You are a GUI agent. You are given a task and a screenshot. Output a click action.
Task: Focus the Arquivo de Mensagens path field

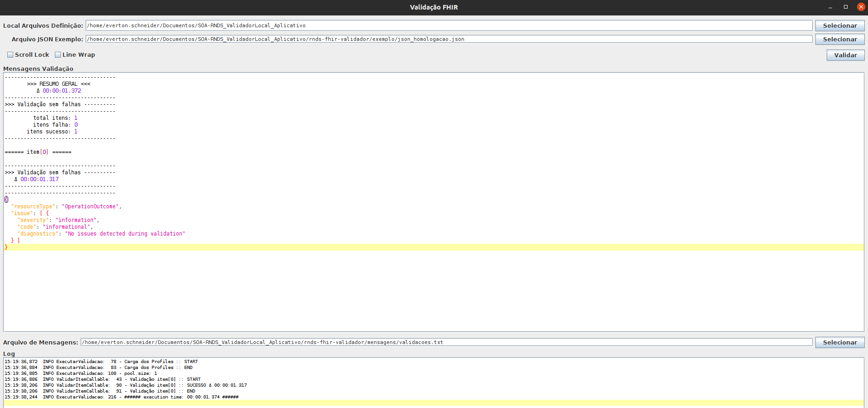(446, 342)
